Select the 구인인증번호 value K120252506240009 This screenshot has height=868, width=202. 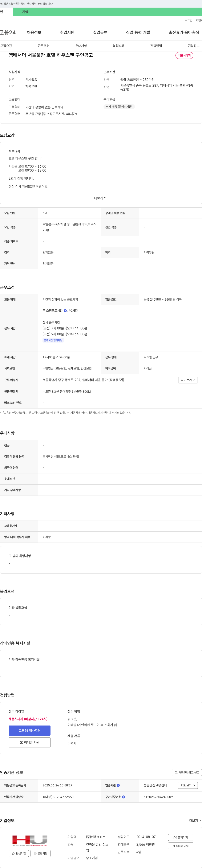[x=158, y=797]
